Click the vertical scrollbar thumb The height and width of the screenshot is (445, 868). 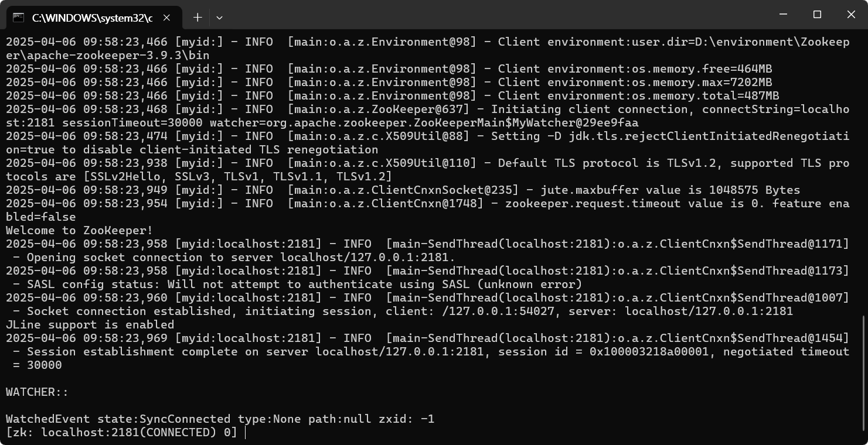[x=863, y=375]
